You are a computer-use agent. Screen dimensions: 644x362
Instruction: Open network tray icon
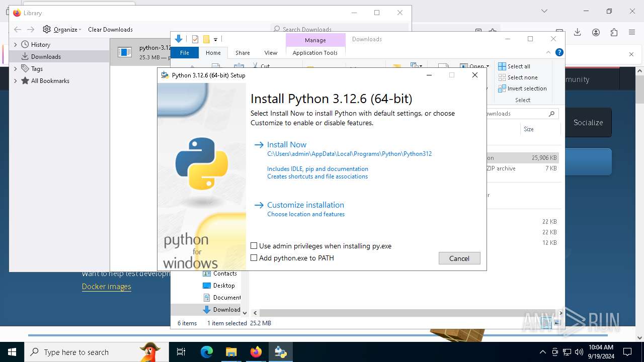(567, 352)
